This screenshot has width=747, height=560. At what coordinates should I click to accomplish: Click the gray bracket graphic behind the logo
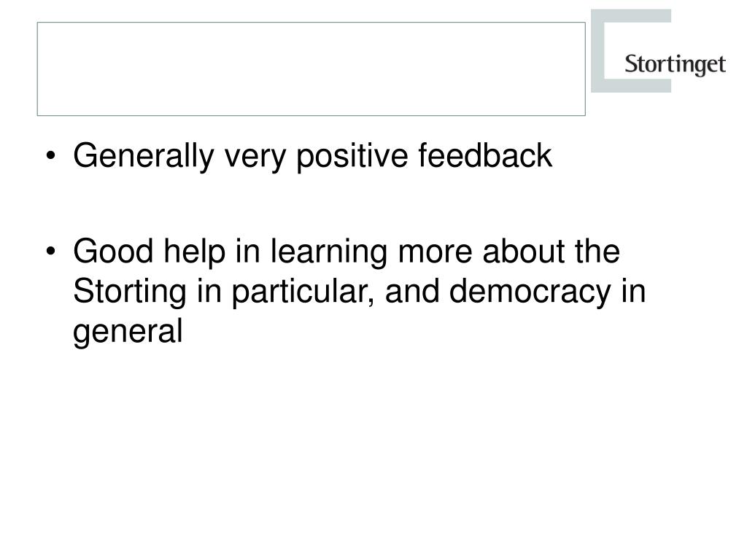pyautogui.click(x=631, y=50)
